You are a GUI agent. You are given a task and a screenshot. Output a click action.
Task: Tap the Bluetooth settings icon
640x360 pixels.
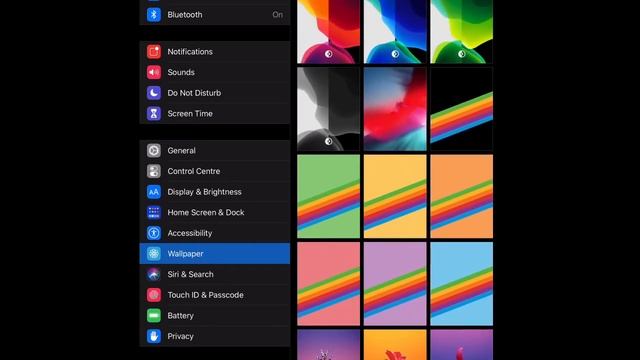154,15
